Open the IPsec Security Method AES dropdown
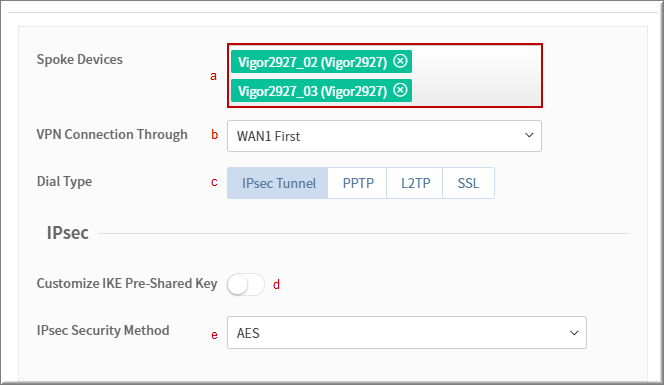Image resolution: width=664 pixels, height=385 pixels. [407, 332]
